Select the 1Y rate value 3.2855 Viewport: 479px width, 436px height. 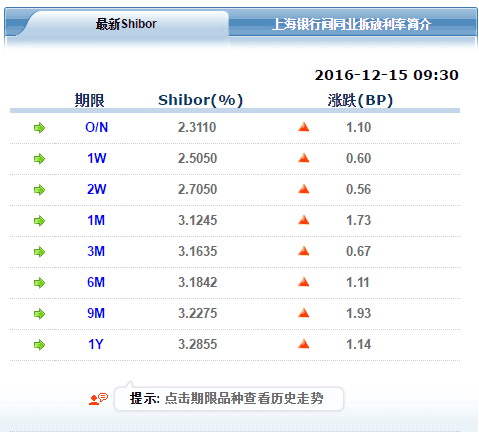tap(197, 344)
